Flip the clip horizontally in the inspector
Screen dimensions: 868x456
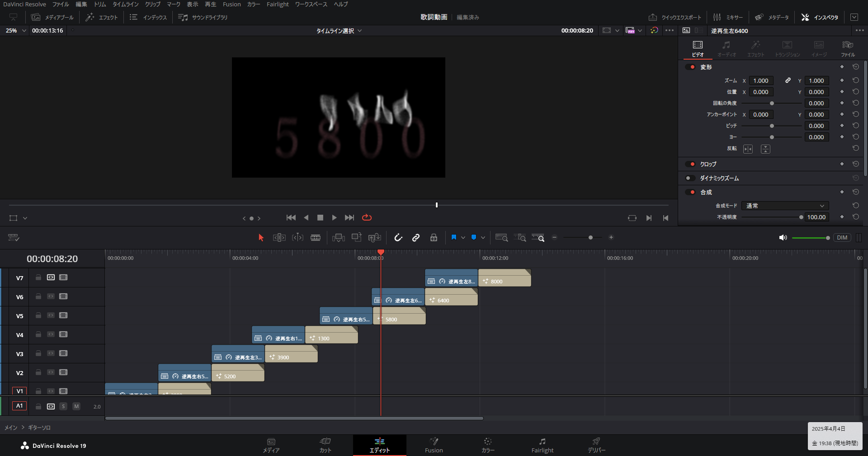[x=748, y=149]
